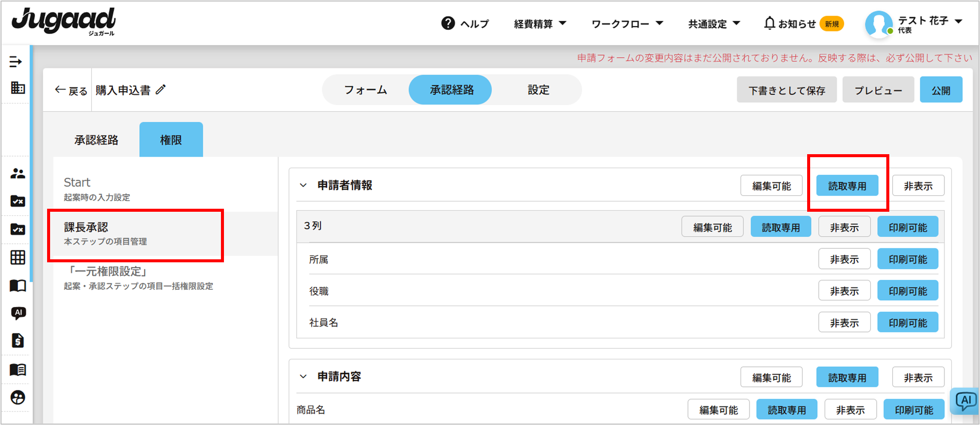Viewport: 980px width, 425px height.
Task: Click the 公開 button
Action: 940,90
